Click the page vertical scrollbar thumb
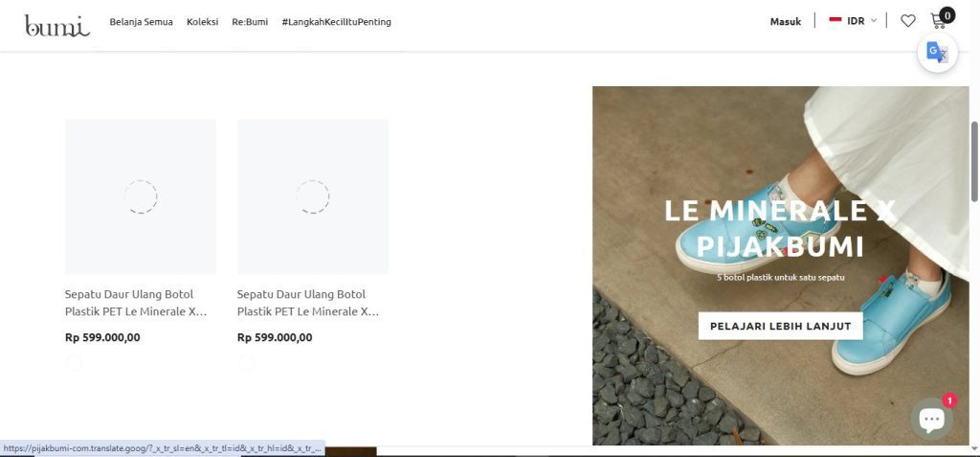The width and height of the screenshot is (980, 457). pos(973,162)
